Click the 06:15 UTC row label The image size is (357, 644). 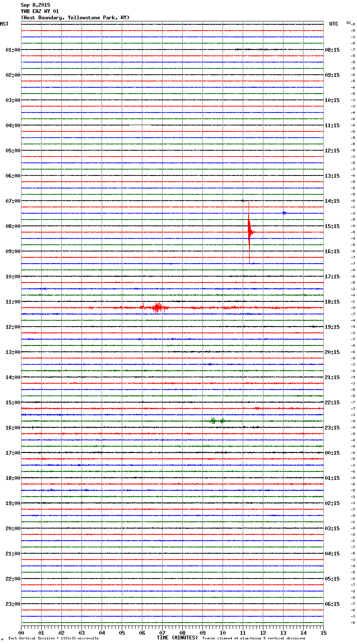click(332, 604)
